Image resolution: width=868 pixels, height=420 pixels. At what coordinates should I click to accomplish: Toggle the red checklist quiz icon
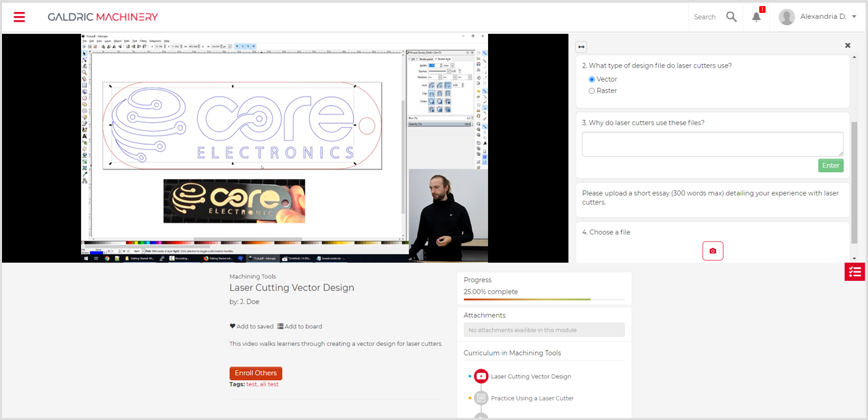pyautogui.click(x=855, y=272)
